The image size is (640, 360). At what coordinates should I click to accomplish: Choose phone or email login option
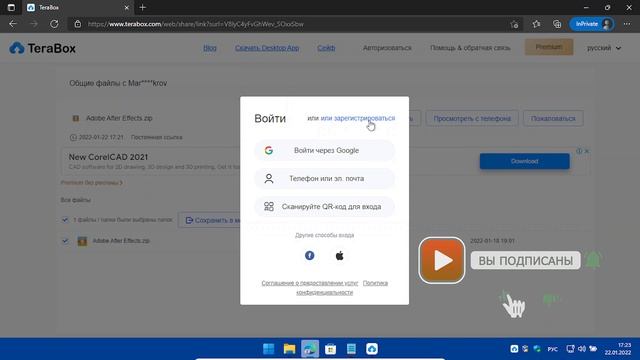click(x=324, y=178)
